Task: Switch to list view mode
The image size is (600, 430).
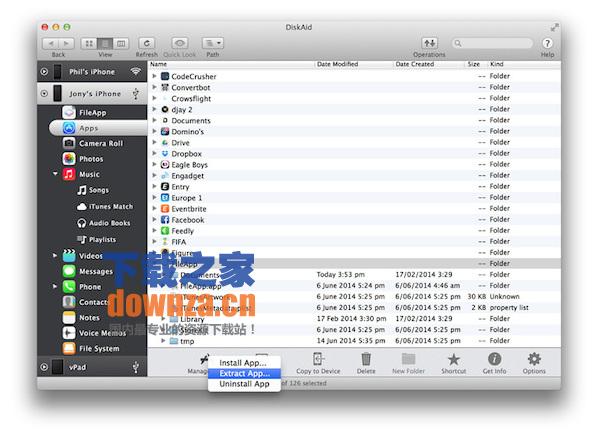Action: (105, 44)
